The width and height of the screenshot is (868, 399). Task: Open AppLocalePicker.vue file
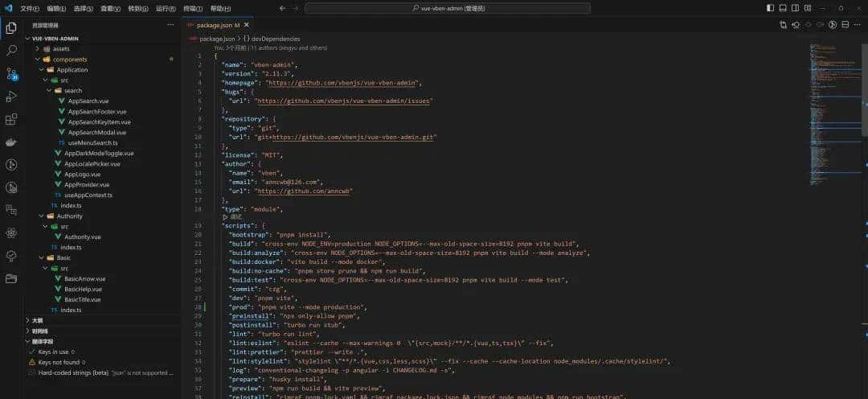92,164
